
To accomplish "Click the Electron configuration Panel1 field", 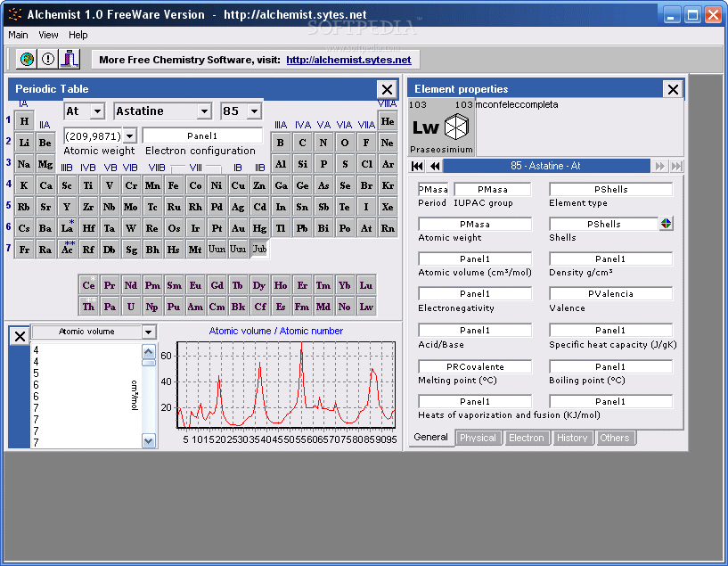I will (202, 136).
